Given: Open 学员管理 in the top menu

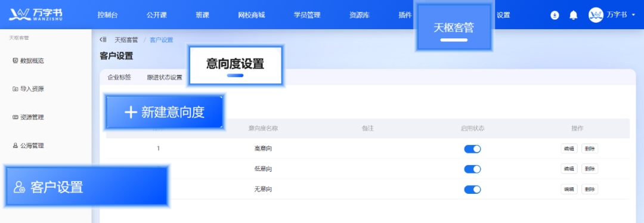Looking at the screenshot, I should point(307,15).
